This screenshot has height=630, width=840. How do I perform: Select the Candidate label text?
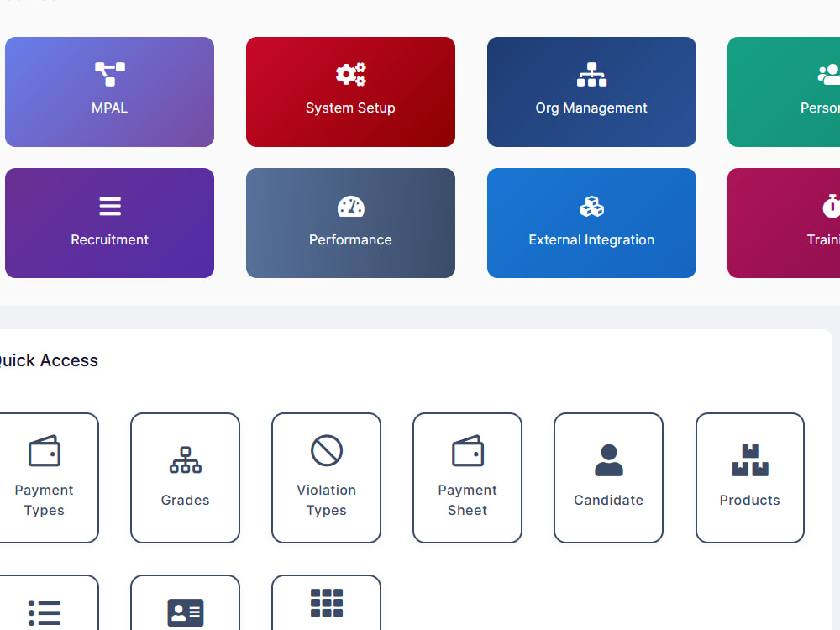[x=608, y=500]
